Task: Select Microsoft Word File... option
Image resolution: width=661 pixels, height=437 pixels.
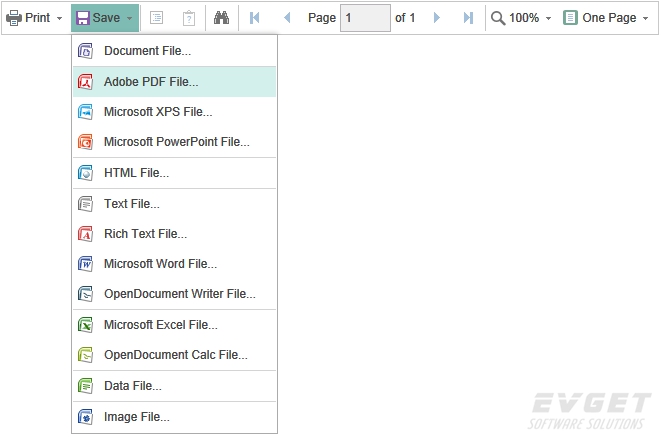Action: 175,264
